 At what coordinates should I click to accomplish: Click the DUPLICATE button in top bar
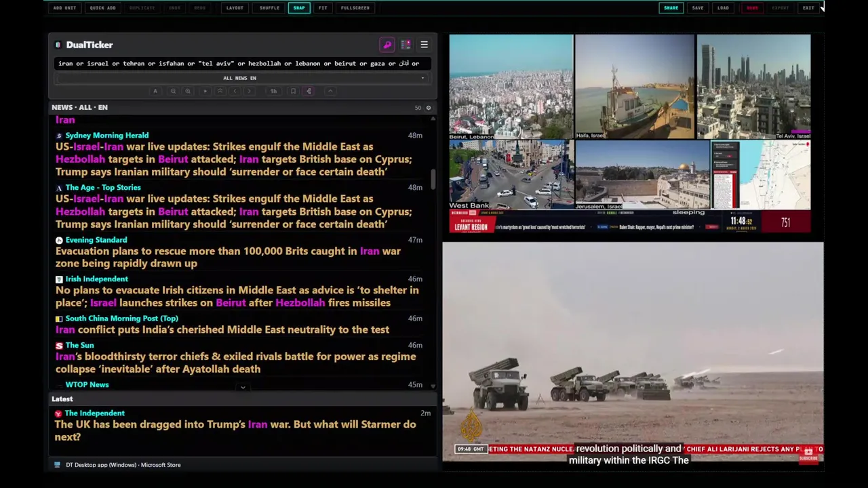tap(142, 8)
